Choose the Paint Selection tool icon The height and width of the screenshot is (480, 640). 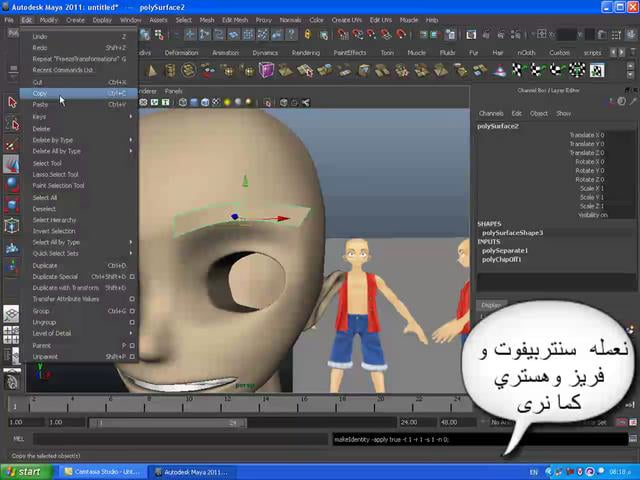12,144
